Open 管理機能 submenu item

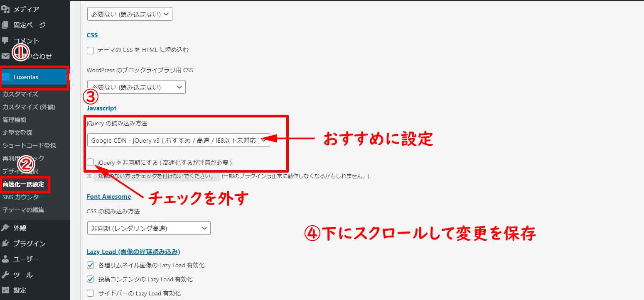[14, 120]
